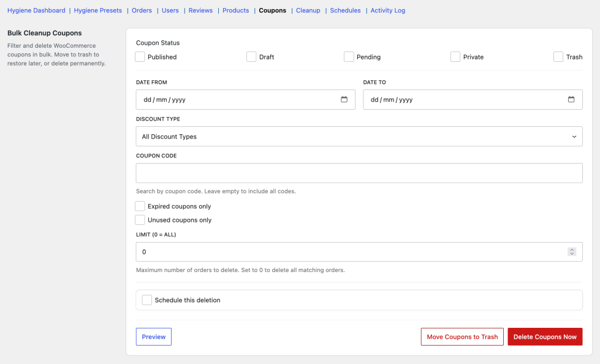Check Schedule this deletion

tap(147, 300)
